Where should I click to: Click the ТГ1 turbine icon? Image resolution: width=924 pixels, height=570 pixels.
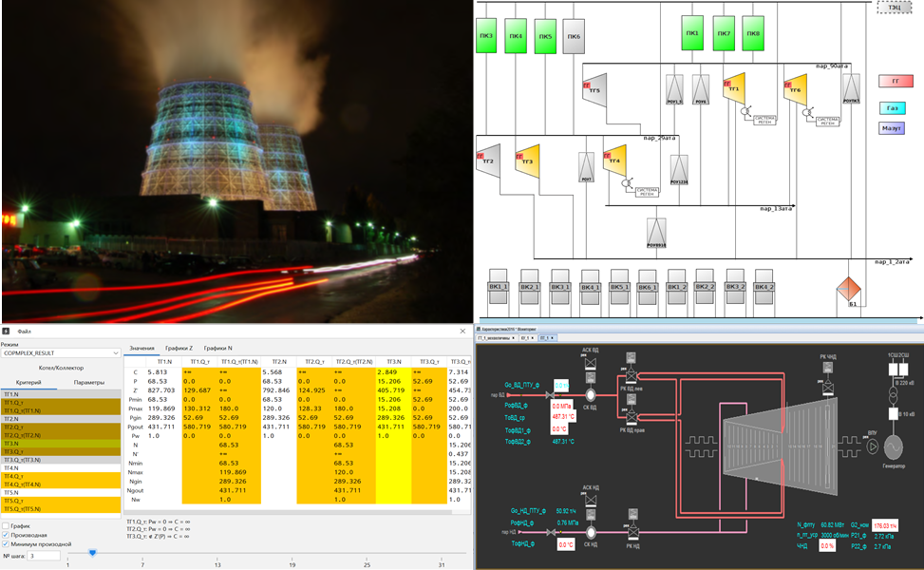732,88
